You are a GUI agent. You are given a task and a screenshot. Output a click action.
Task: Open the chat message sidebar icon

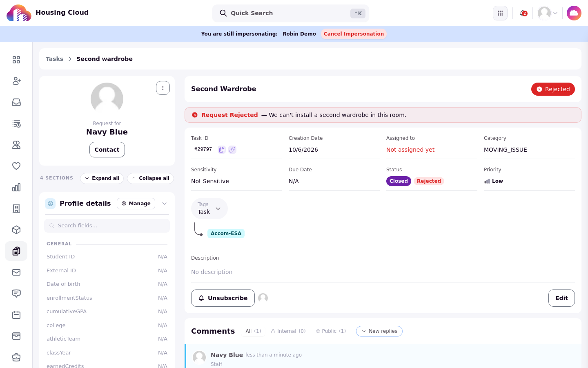(16, 294)
